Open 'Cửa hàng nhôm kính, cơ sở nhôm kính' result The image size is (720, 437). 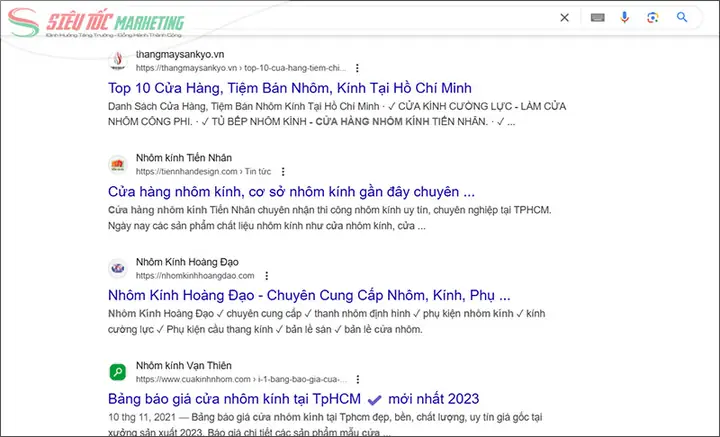click(292, 191)
